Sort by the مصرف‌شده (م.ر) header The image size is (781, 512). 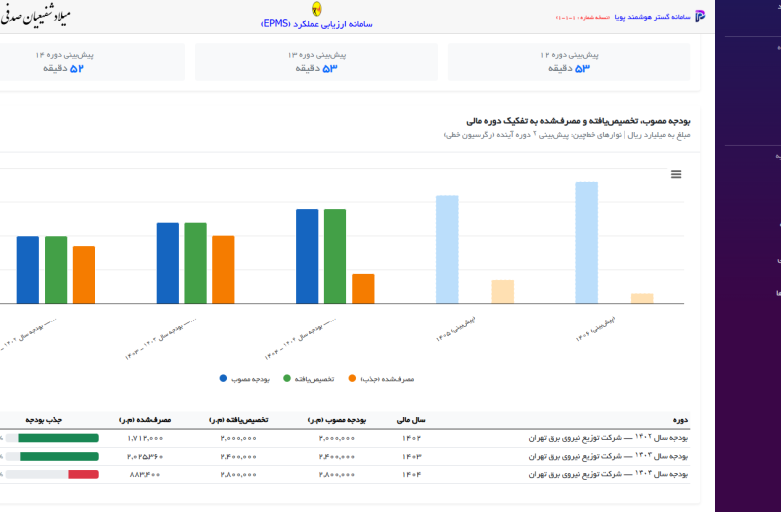(x=145, y=420)
